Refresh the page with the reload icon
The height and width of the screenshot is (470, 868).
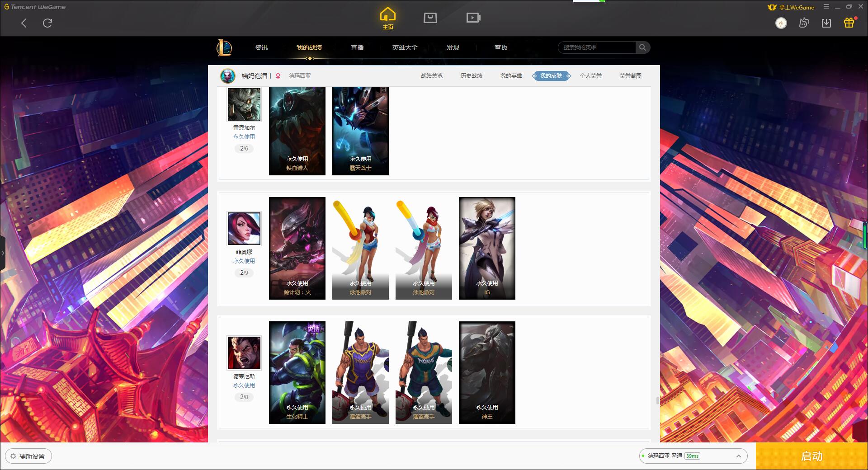[47, 23]
